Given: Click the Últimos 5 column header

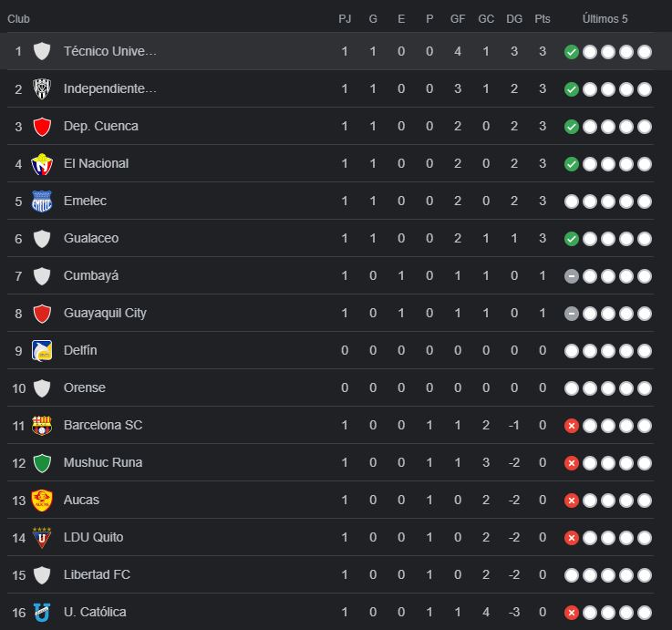Looking at the screenshot, I should [x=605, y=19].
